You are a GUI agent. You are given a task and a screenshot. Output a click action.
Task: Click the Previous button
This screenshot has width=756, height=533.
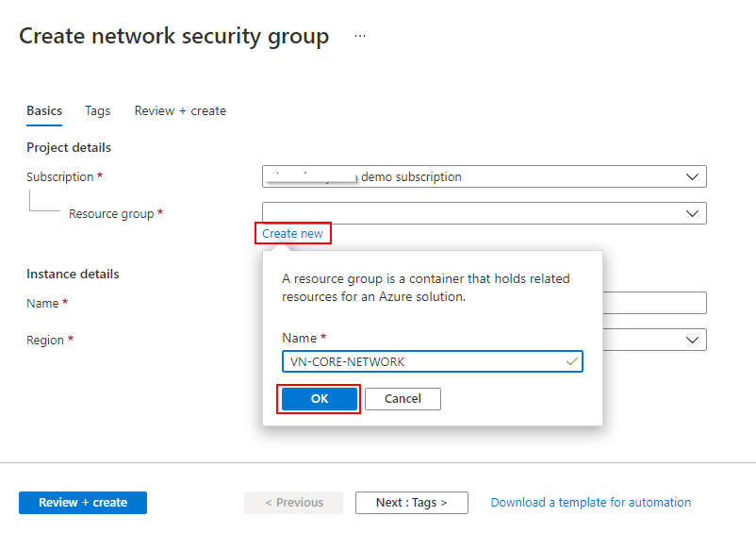[x=293, y=503]
